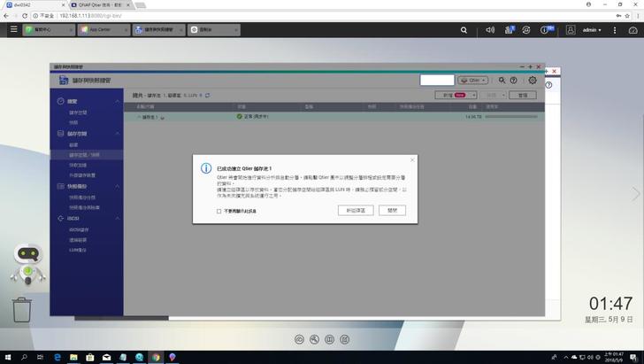This screenshot has height=364, width=644.
Task: Switch to QNAP Qtier browser tab
Action: [101, 5]
